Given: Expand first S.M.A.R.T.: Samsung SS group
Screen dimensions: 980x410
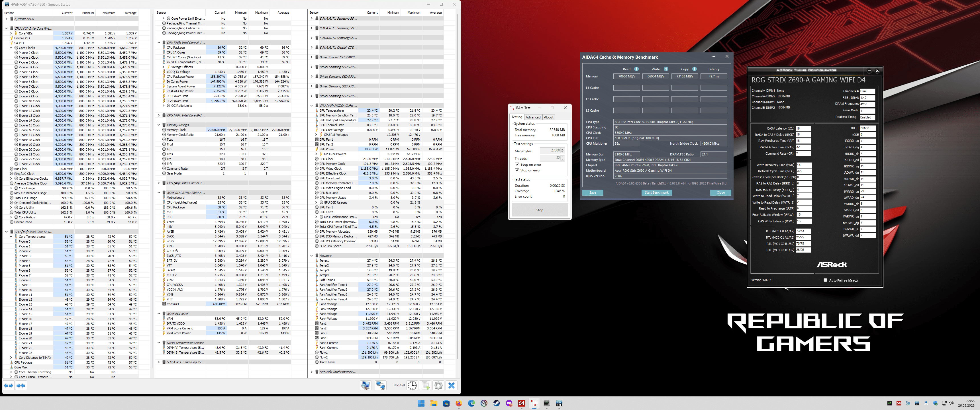Looking at the screenshot, I should click(x=312, y=19).
